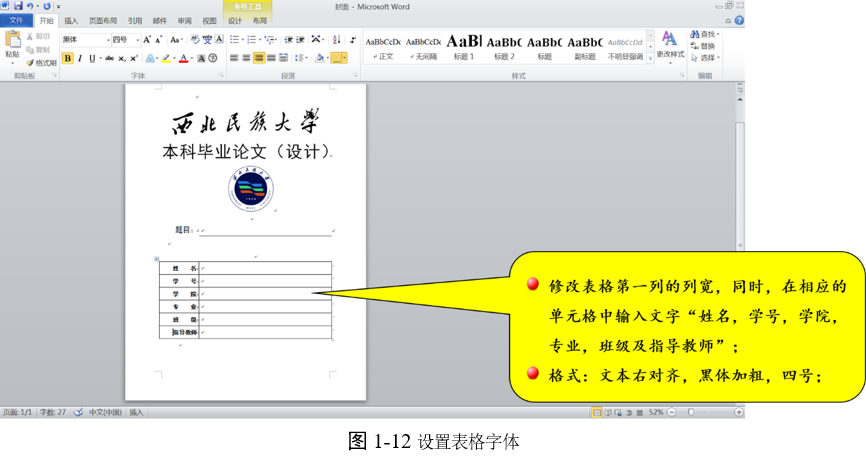Adjust the zoom slider handle
The image size is (866, 466).
pos(690,412)
